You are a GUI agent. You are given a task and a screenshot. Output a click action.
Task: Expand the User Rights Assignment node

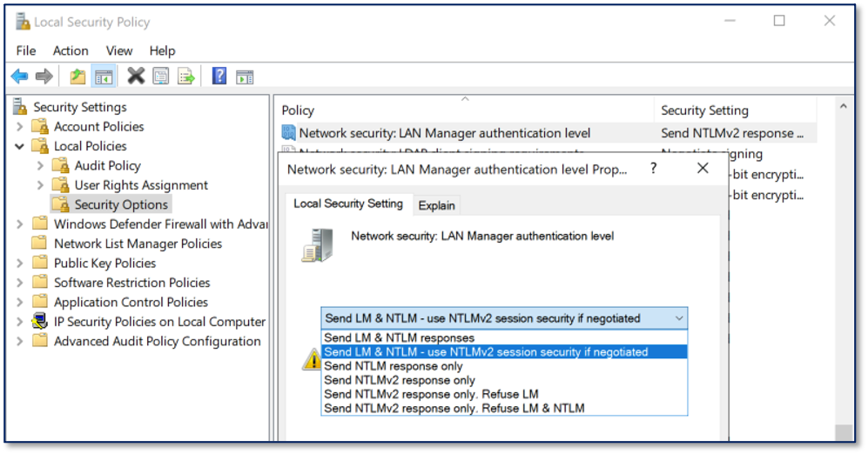[x=40, y=185]
